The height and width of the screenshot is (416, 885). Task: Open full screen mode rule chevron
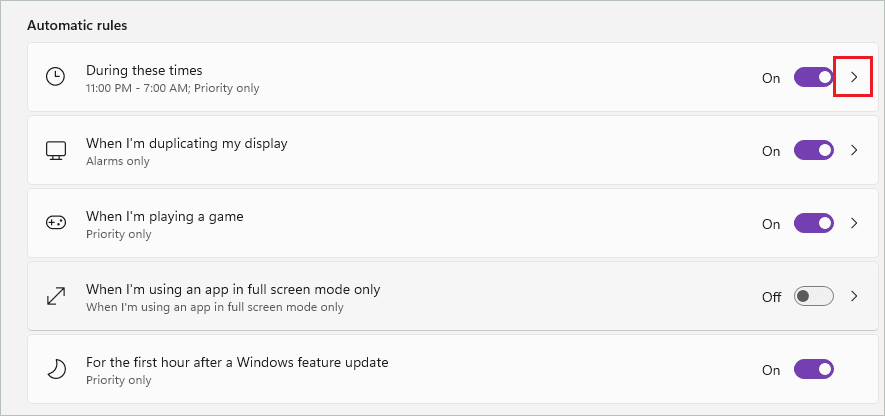[854, 296]
